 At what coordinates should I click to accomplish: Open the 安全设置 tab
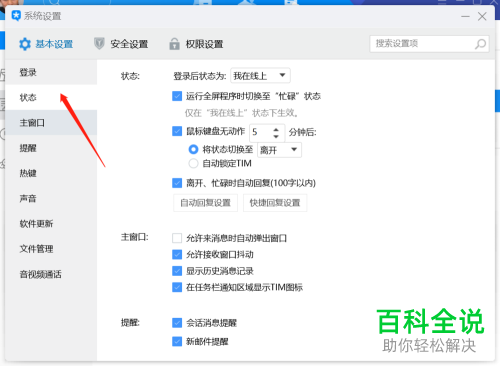tap(121, 44)
